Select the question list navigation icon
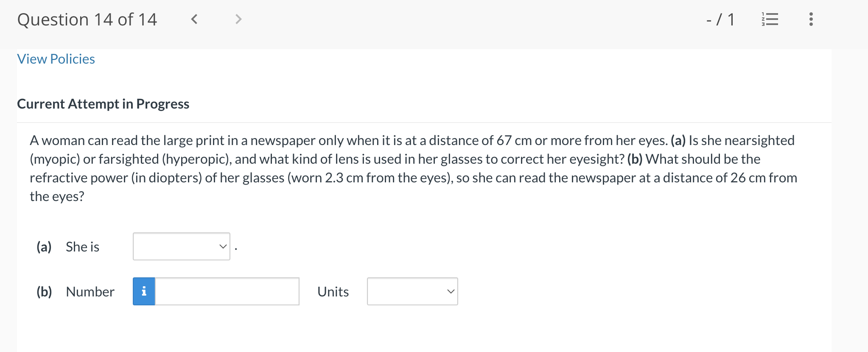 770,19
